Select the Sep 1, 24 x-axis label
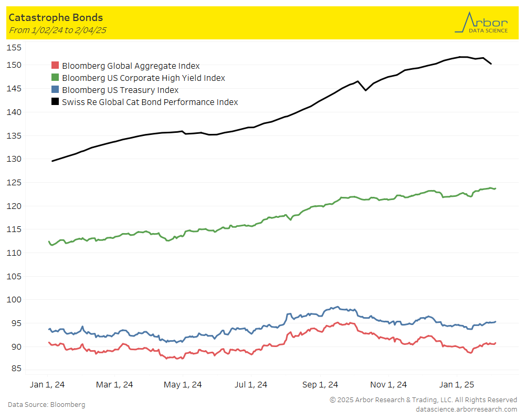Screen dimensions: 525x420 (x=320, y=384)
